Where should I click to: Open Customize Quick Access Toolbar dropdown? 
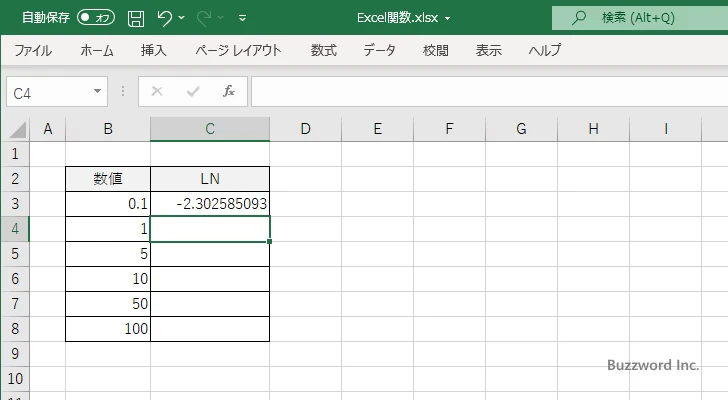(242, 18)
